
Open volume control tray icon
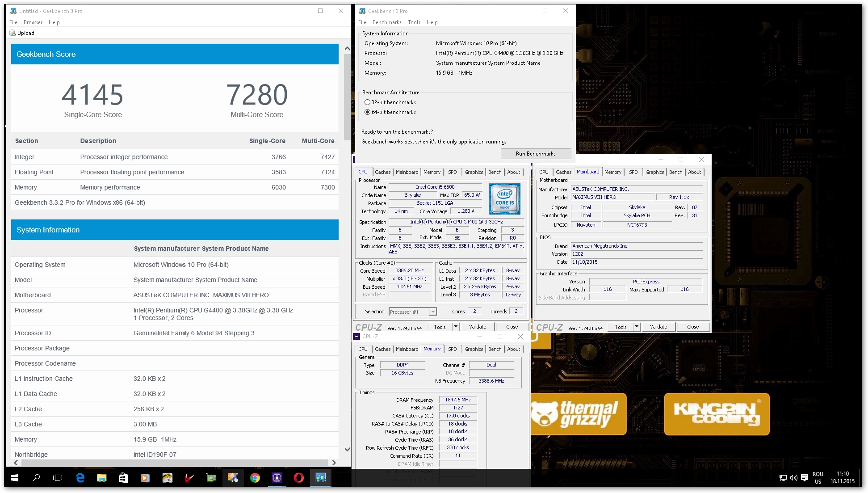point(793,478)
